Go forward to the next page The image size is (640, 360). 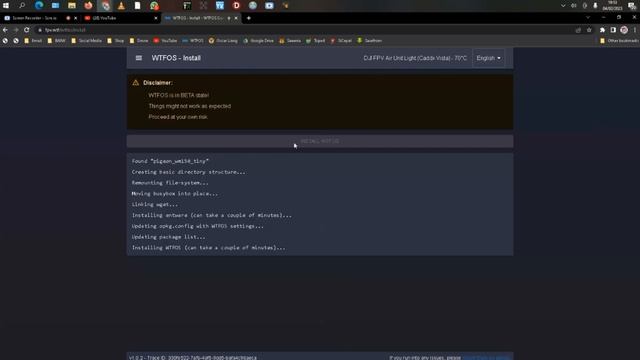coord(16,30)
